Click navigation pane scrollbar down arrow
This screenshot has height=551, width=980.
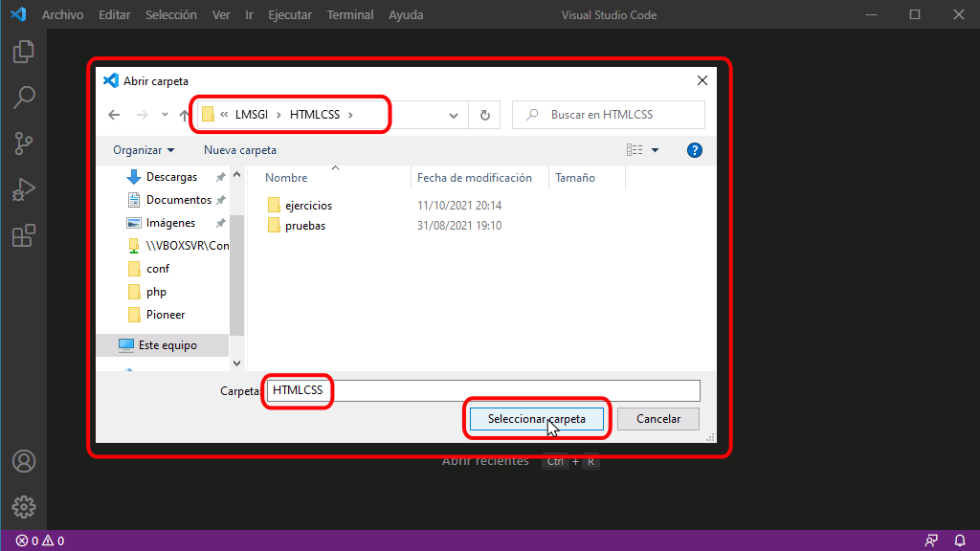point(237,363)
